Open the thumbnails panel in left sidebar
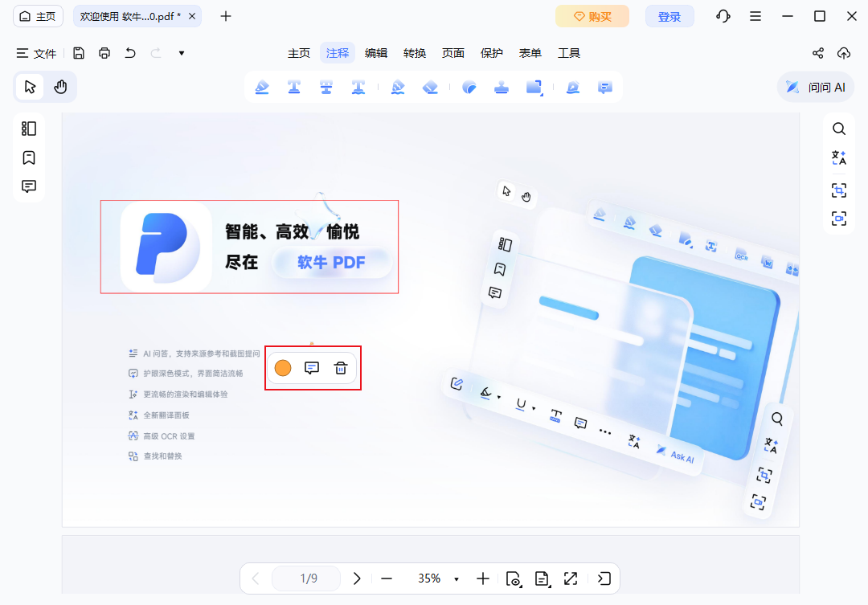Image resolution: width=868 pixels, height=605 pixels. pyautogui.click(x=29, y=129)
